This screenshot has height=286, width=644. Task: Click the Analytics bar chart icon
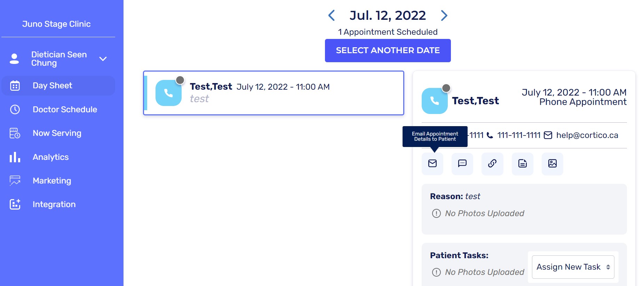pos(15,157)
